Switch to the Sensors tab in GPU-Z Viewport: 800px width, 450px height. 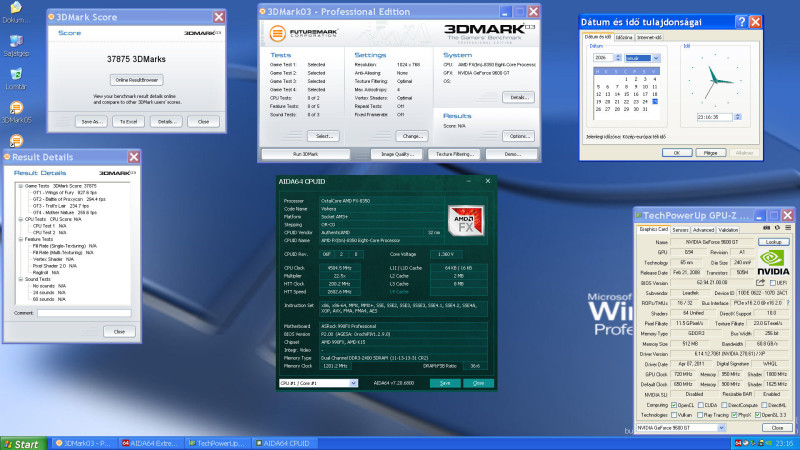tap(680, 230)
